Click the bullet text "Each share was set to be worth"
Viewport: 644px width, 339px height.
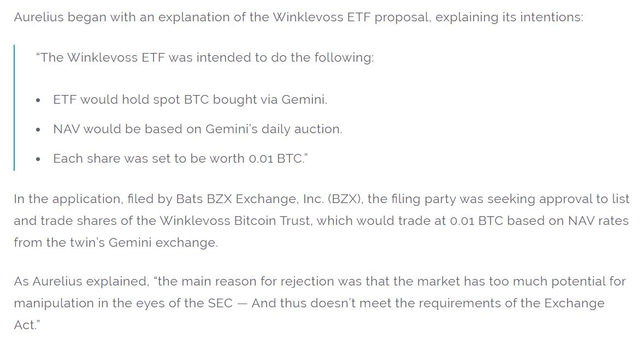pos(149,158)
